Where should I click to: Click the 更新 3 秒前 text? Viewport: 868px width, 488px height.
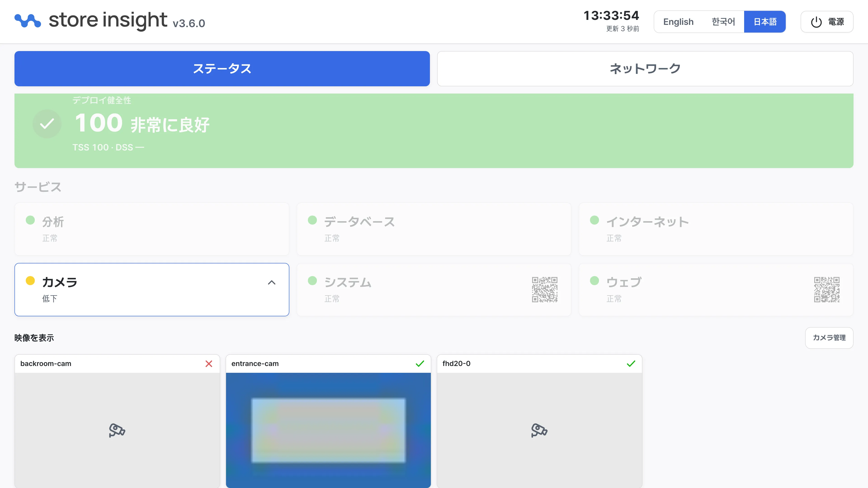coord(623,29)
